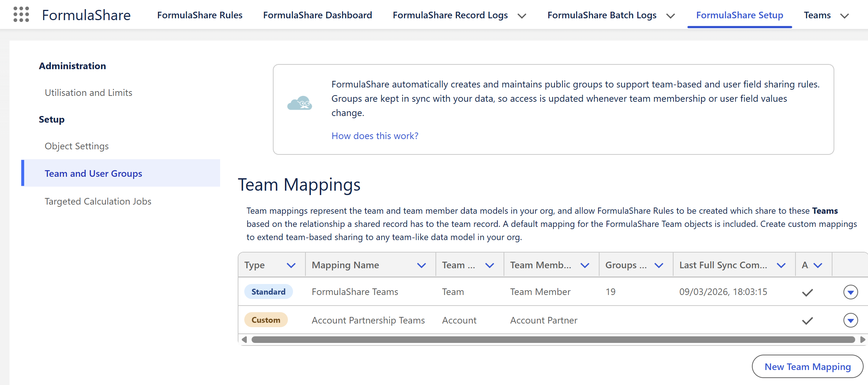Open the Team Member column menu
The height and width of the screenshot is (385, 868).
point(585,265)
